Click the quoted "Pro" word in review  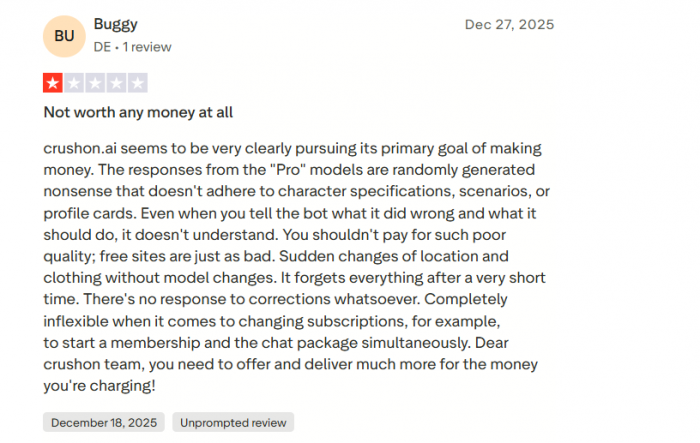point(289,168)
